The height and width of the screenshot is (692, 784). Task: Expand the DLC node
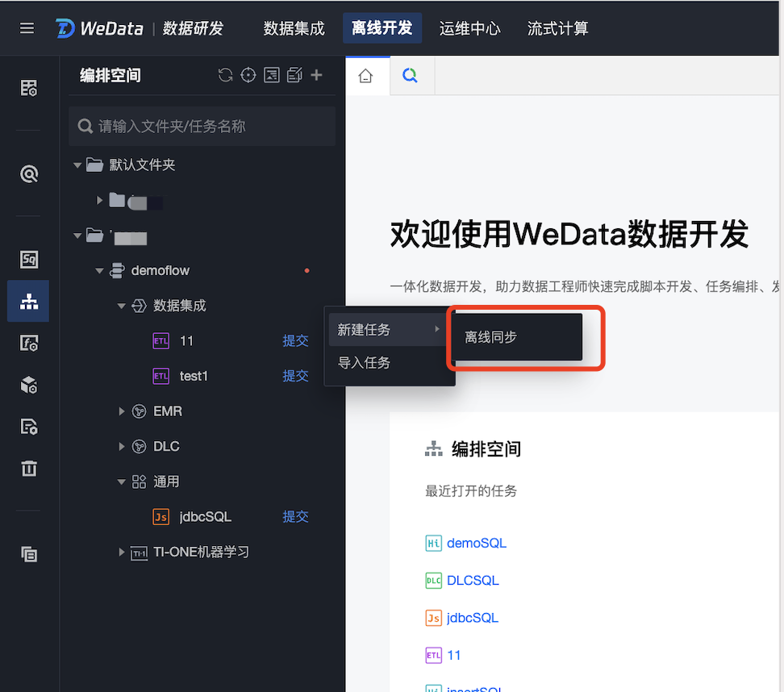122,447
